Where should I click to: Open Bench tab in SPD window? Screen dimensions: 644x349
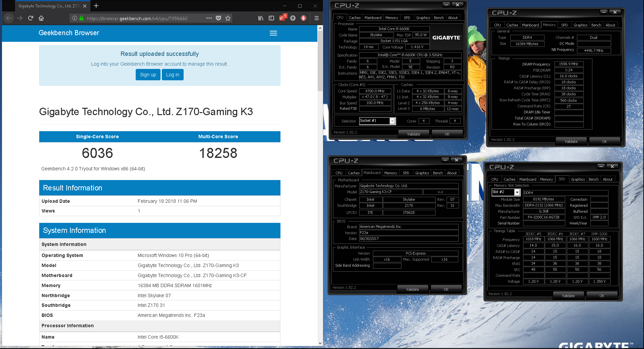click(x=593, y=179)
